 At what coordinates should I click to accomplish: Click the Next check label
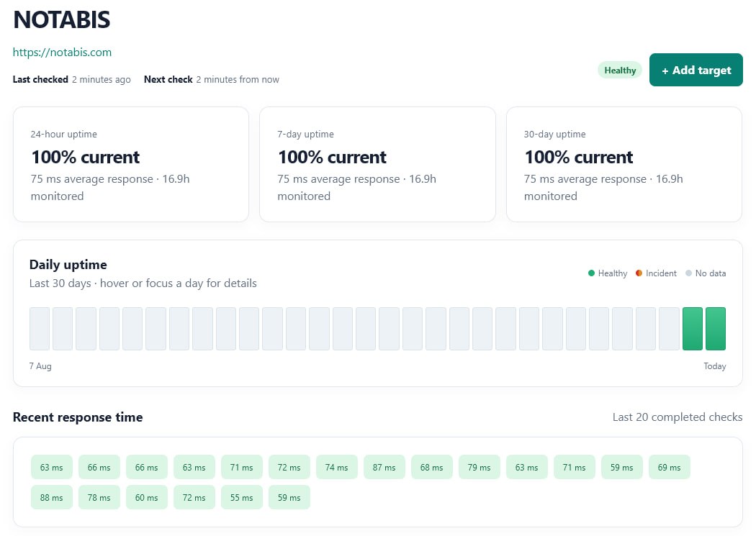click(168, 79)
